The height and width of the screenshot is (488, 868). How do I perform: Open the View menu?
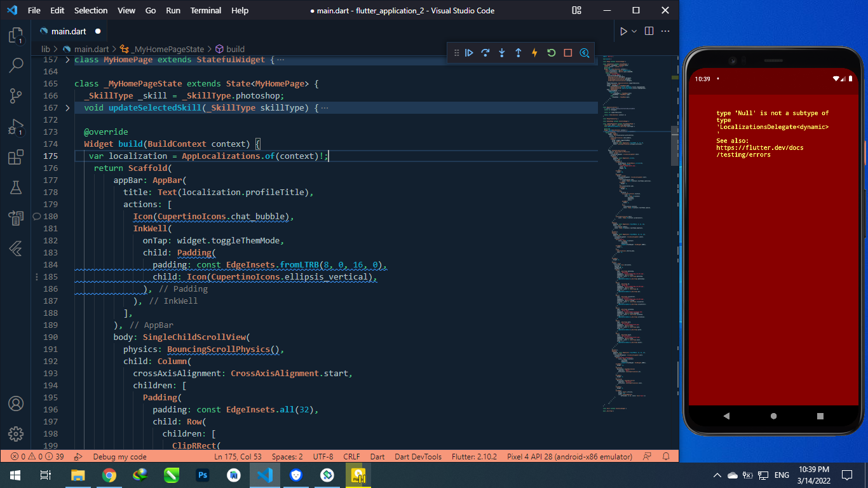126,10
